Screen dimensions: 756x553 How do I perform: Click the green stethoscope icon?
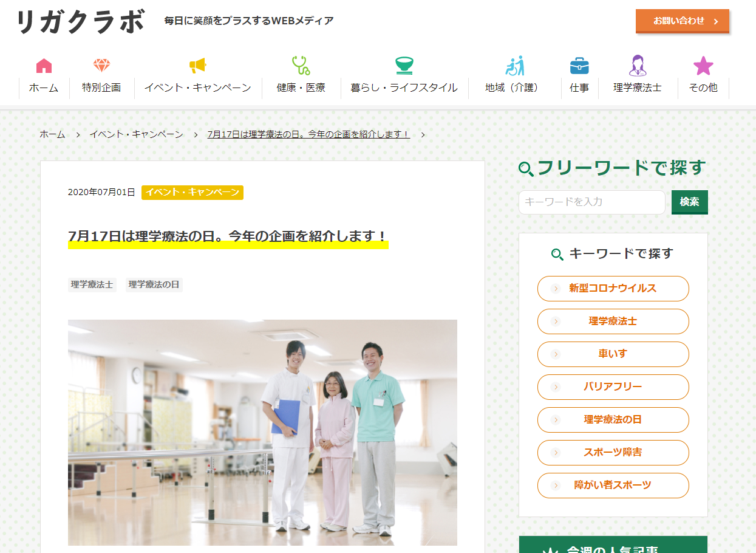[301, 65]
